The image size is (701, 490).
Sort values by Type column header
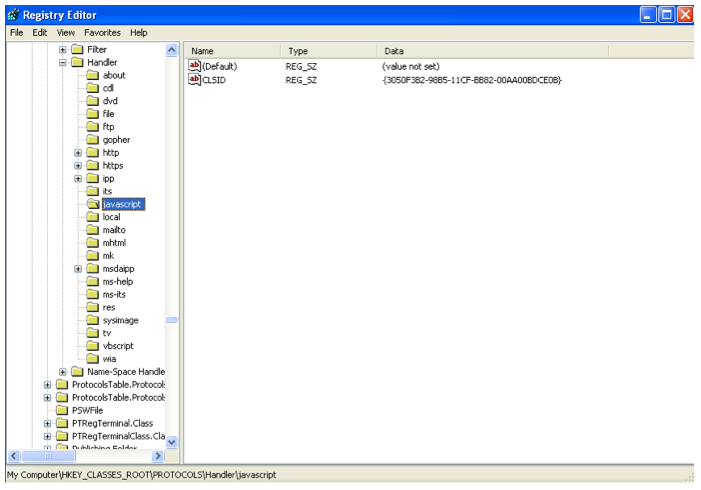click(329, 51)
